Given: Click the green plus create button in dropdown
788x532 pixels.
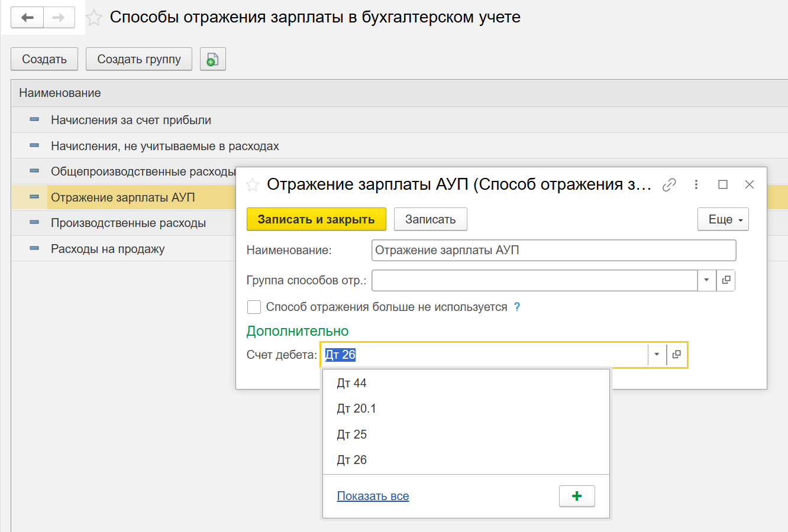Looking at the screenshot, I should (x=577, y=496).
